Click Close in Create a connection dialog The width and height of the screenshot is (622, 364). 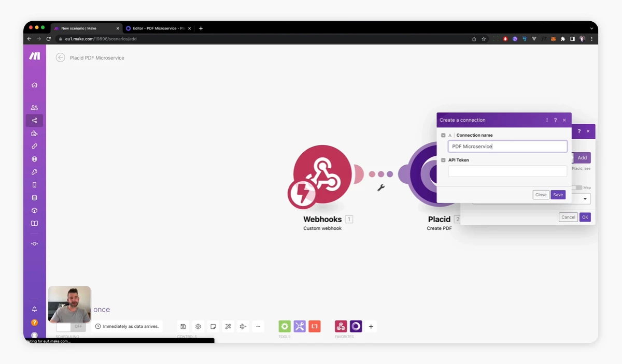(541, 195)
